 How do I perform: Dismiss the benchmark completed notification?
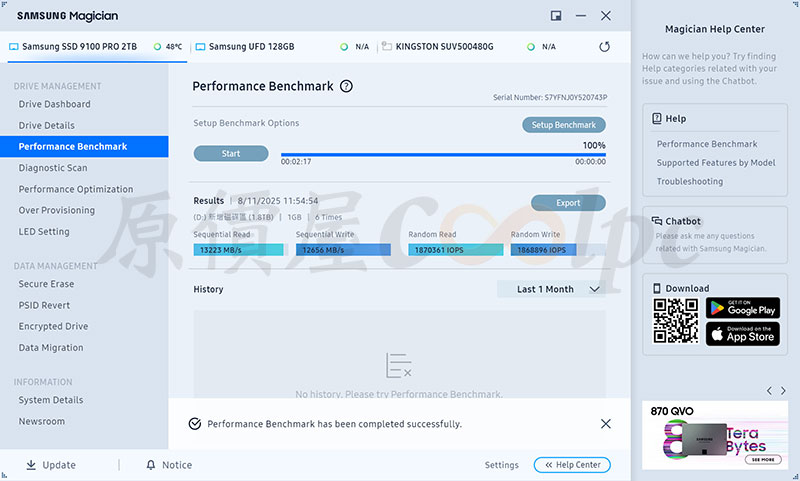[x=606, y=424]
